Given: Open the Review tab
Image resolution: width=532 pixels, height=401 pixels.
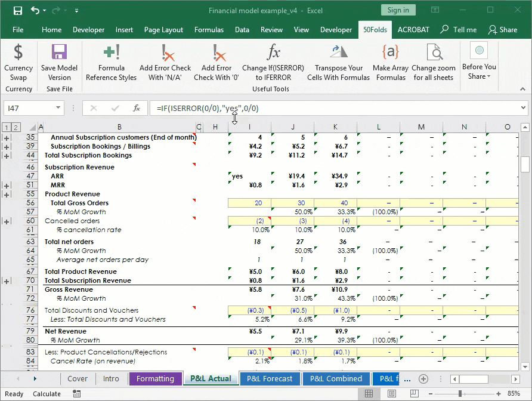Looking at the screenshot, I should 271,30.
